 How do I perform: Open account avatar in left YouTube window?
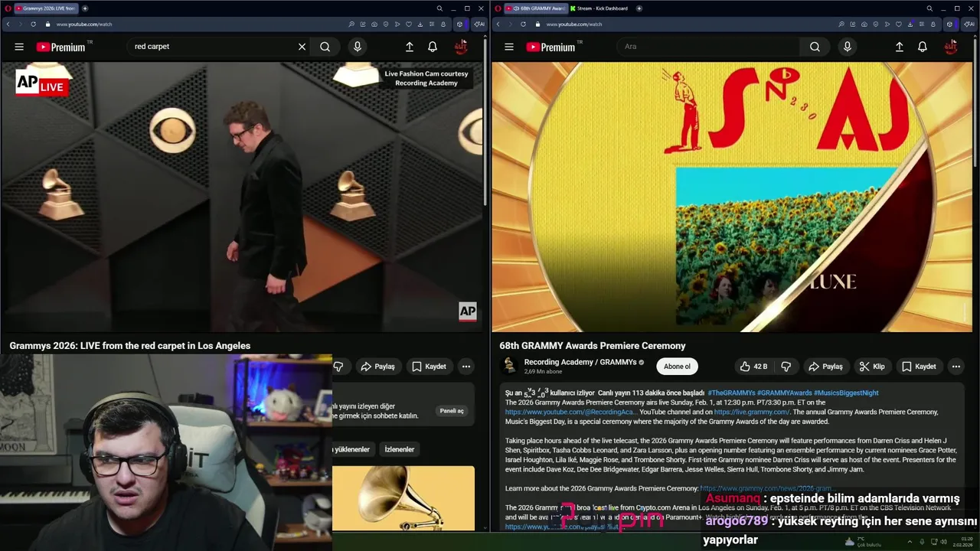(461, 47)
